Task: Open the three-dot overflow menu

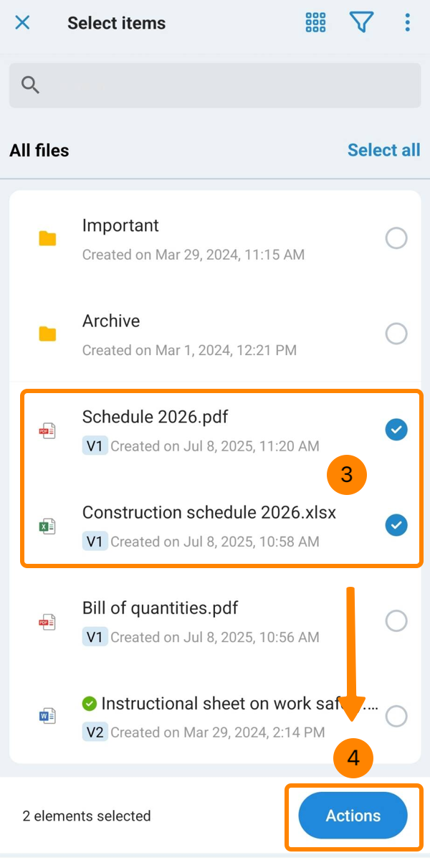Action: [407, 23]
